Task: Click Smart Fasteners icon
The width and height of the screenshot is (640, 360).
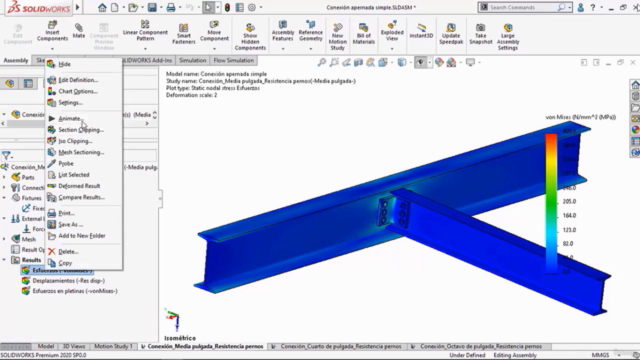Action: [184, 33]
